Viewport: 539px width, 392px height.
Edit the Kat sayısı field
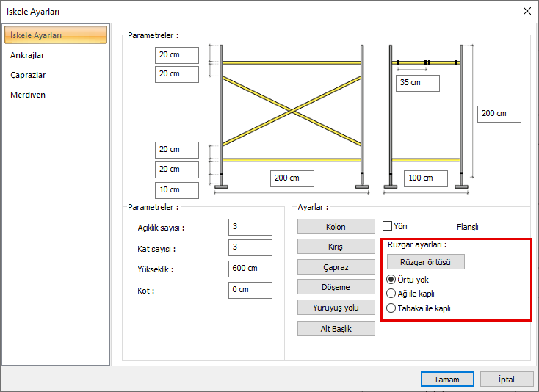pos(250,247)
